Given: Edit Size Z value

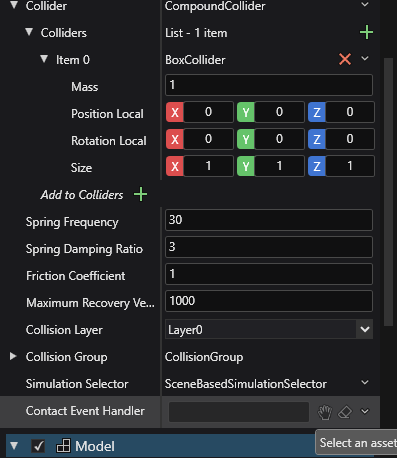Looking at the screenshot, I should coord(350,166).
